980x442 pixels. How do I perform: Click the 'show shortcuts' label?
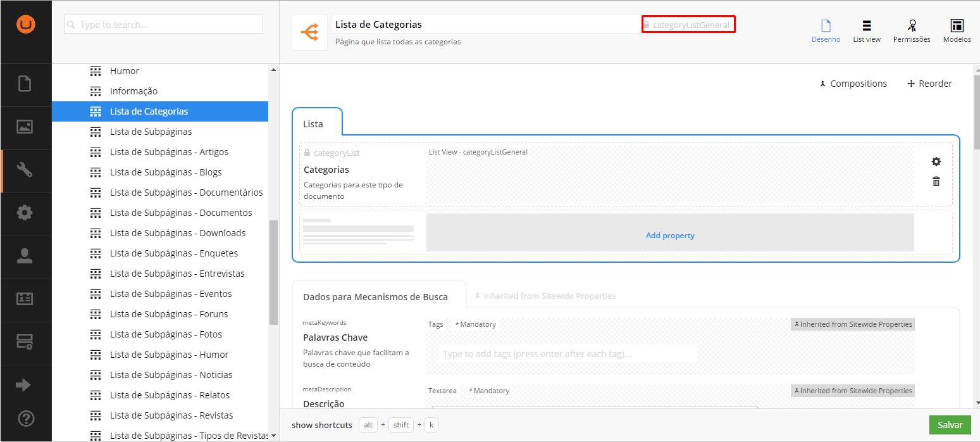[322, 425]
